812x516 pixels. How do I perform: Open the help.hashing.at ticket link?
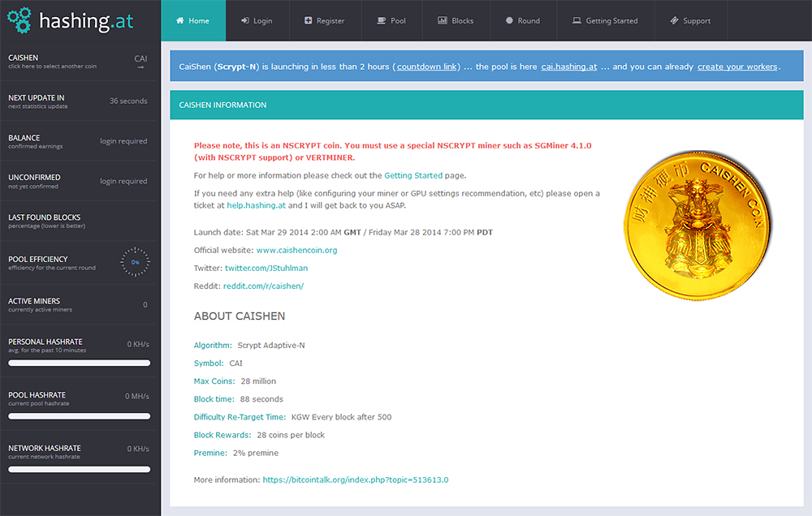click(x=257, y=205)
